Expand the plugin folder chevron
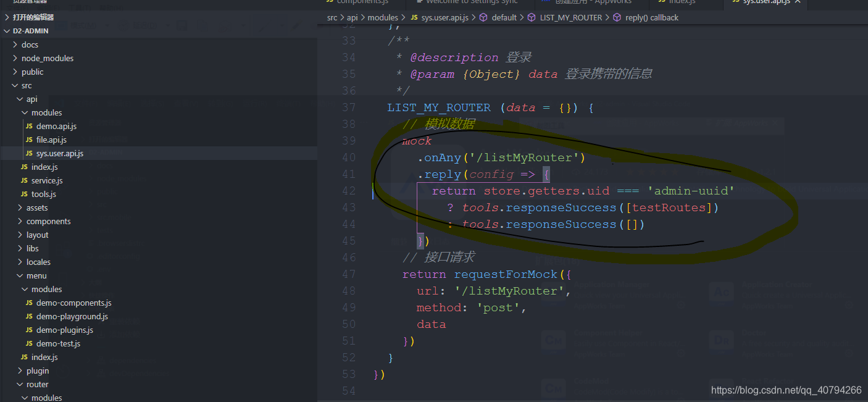The height and width of the screenshot is (402, 868). pos(20,371)
